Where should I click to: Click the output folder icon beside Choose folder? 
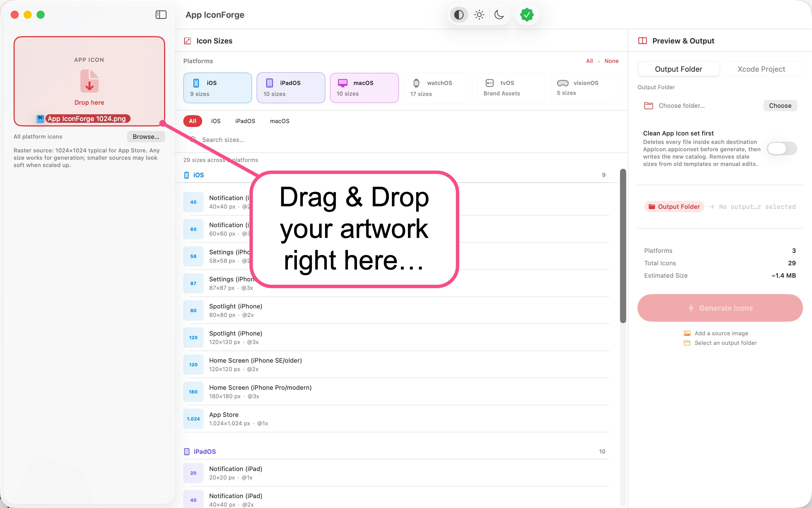click(648, 106)
